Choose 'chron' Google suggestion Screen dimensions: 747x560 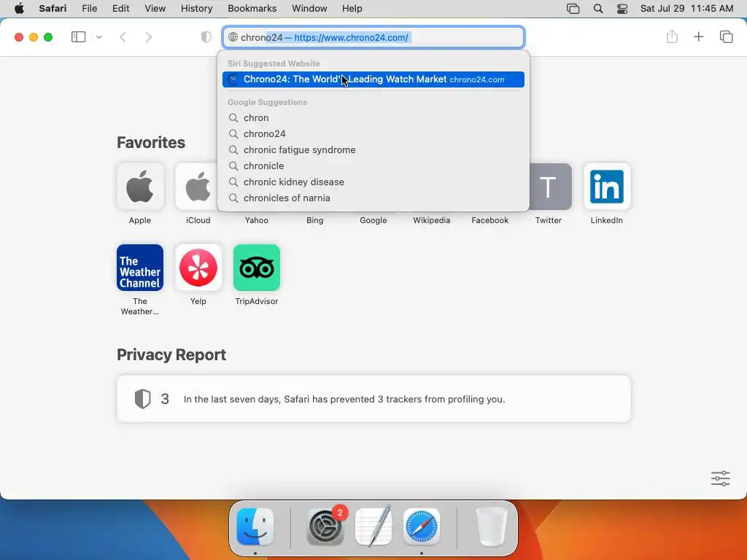click(373, 117)
